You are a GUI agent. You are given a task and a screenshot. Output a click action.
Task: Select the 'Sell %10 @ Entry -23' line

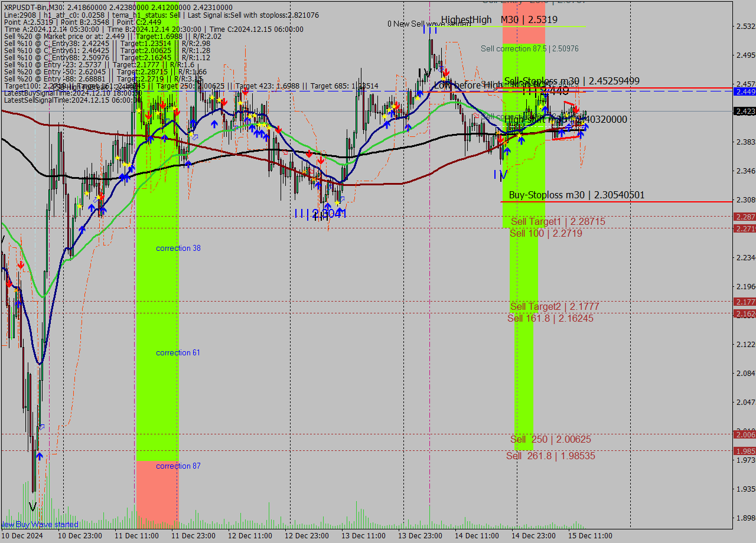99,65
